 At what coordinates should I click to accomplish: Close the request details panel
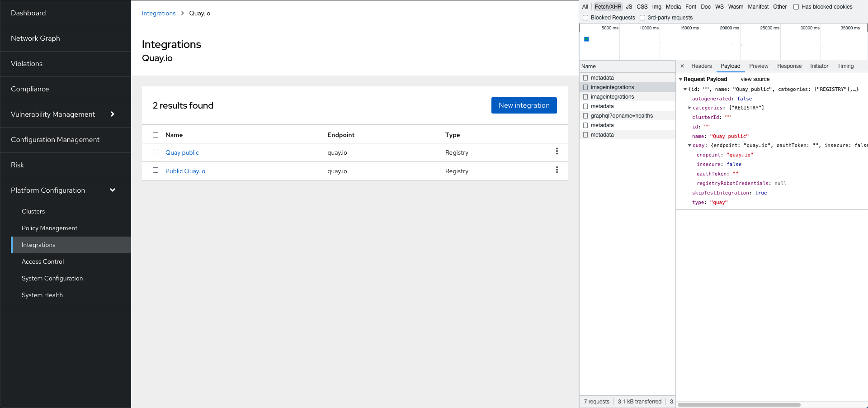(682, 66)
